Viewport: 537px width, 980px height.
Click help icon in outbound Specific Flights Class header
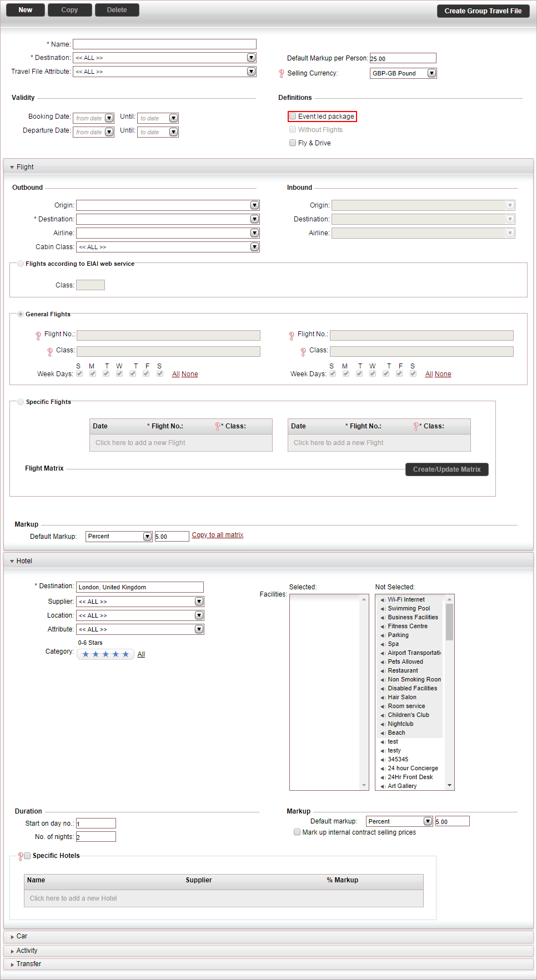coord(218,426)
